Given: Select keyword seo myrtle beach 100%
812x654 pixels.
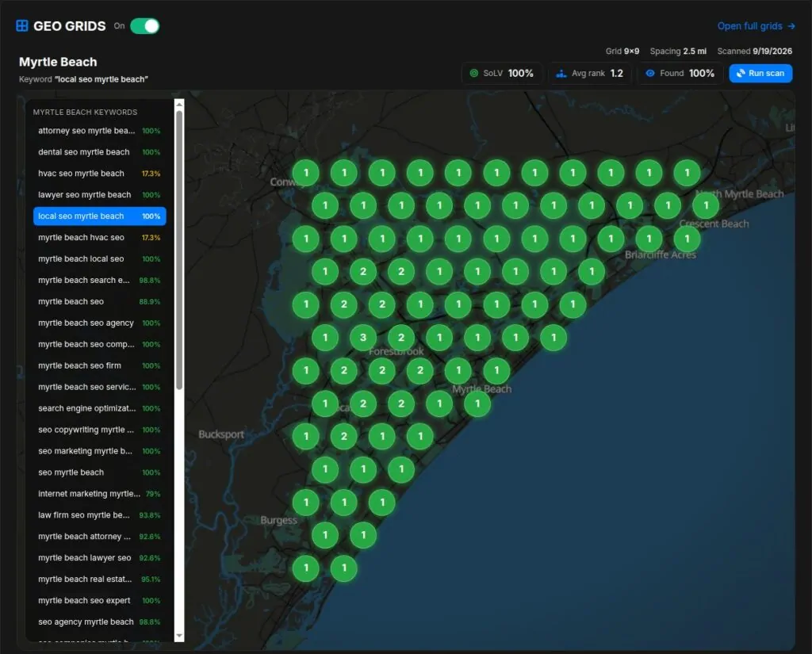Looking at the screenshot, I should 99,472.
